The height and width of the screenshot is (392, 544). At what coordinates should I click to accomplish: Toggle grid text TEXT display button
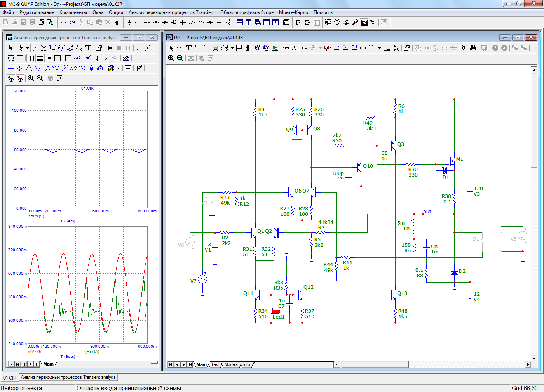point(286,48)
